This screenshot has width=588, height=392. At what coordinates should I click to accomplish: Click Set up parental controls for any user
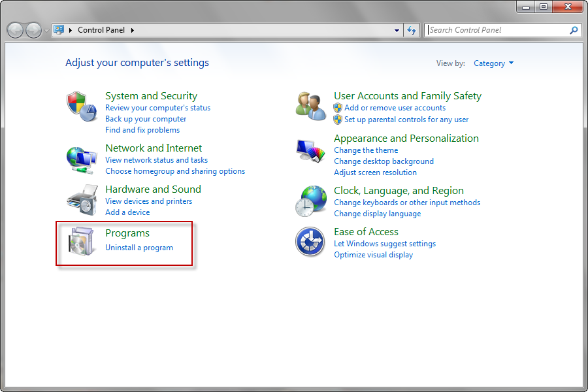406,120
